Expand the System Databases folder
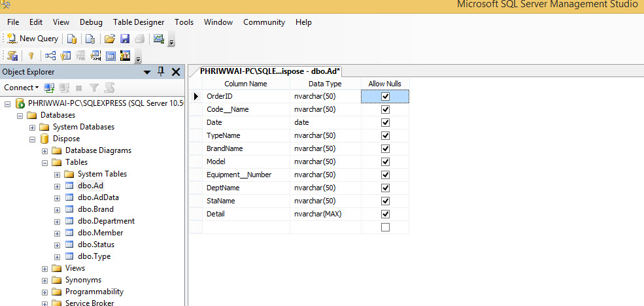The image size is (644, 306). click(x=33, y=127)
